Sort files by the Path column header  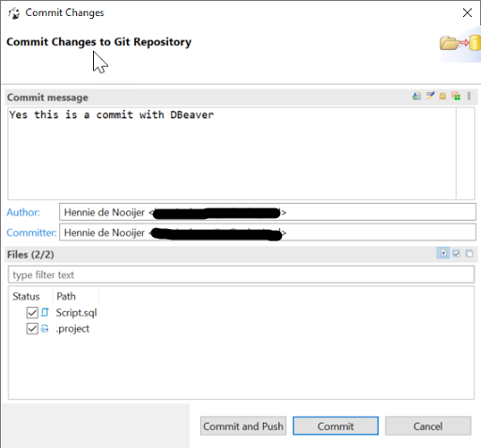[x=66, y=296]
